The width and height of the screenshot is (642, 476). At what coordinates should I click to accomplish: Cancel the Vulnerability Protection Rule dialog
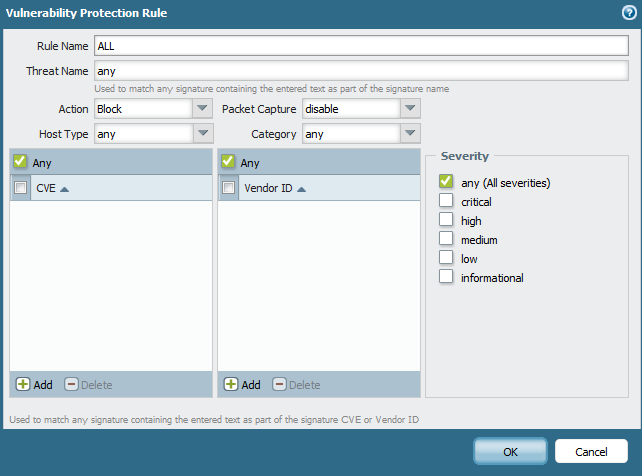591,451
